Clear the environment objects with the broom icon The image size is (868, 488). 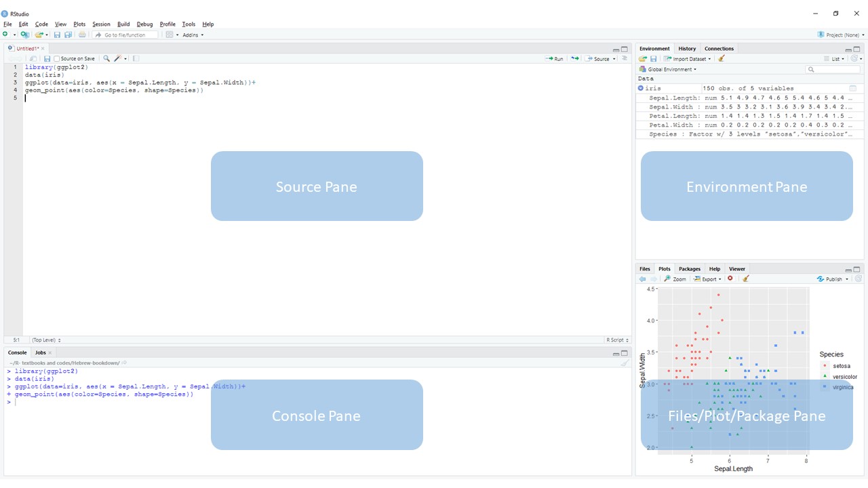[722, 59]
